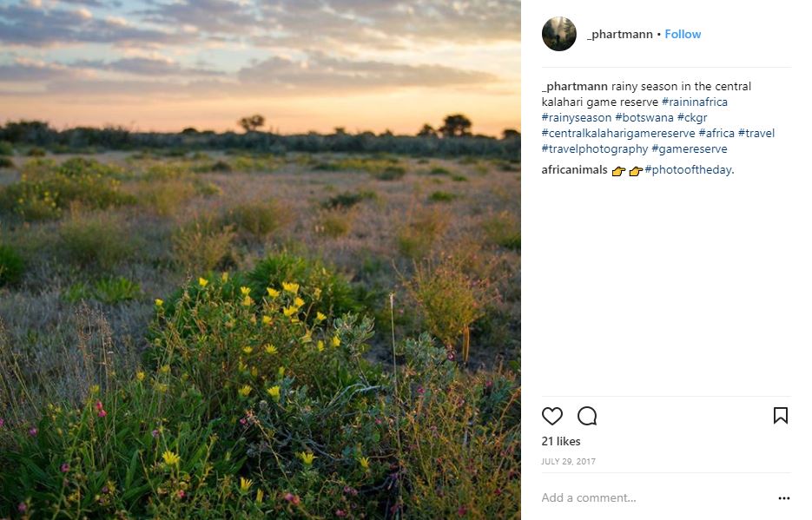Open _phartmann username in post header
The height and width of the screenshot is (520, 812).
click(620, 34)
